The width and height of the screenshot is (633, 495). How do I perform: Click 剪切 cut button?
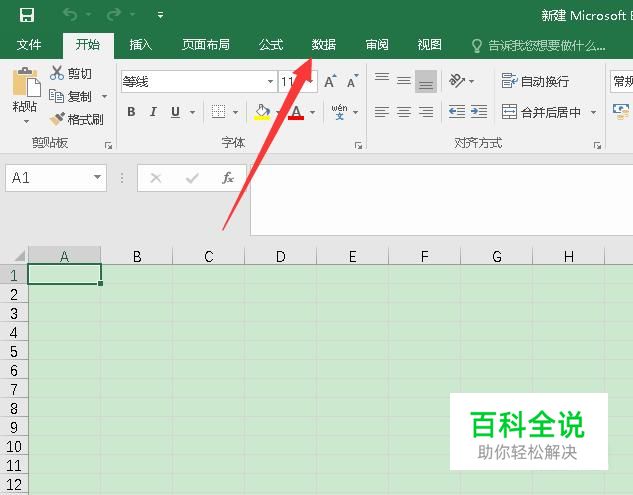(71, 73)
